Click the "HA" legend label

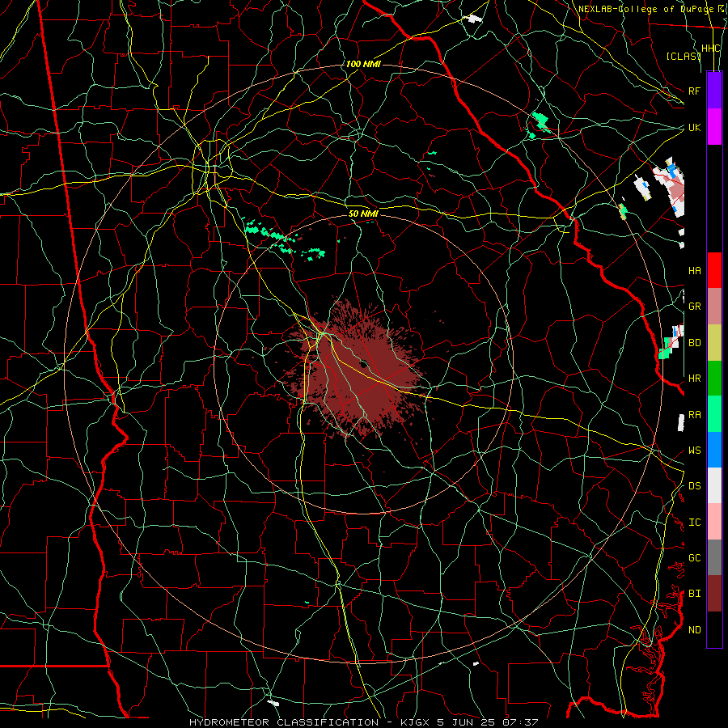tap(694, 270)
